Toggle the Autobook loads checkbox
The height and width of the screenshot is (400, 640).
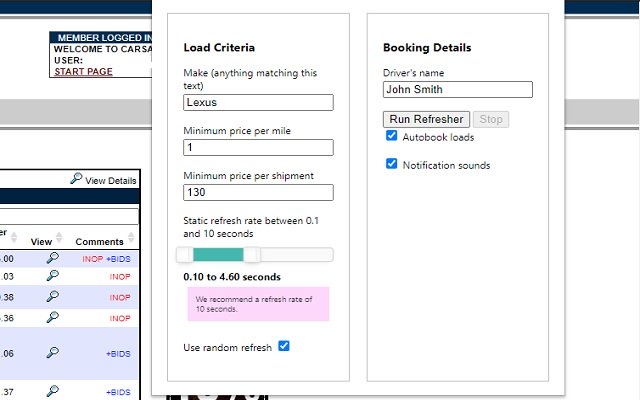pyautogui.click(x=391, y=136)
